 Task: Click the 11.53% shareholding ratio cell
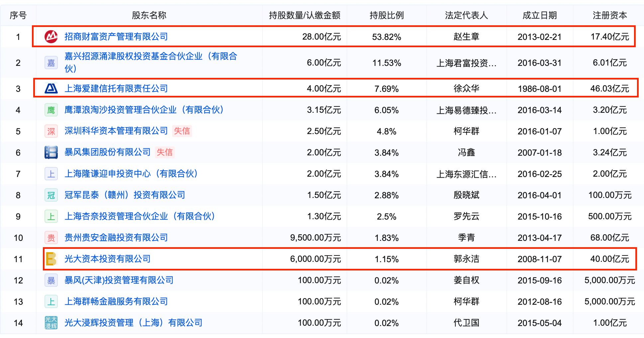click(x=387, y=63)
